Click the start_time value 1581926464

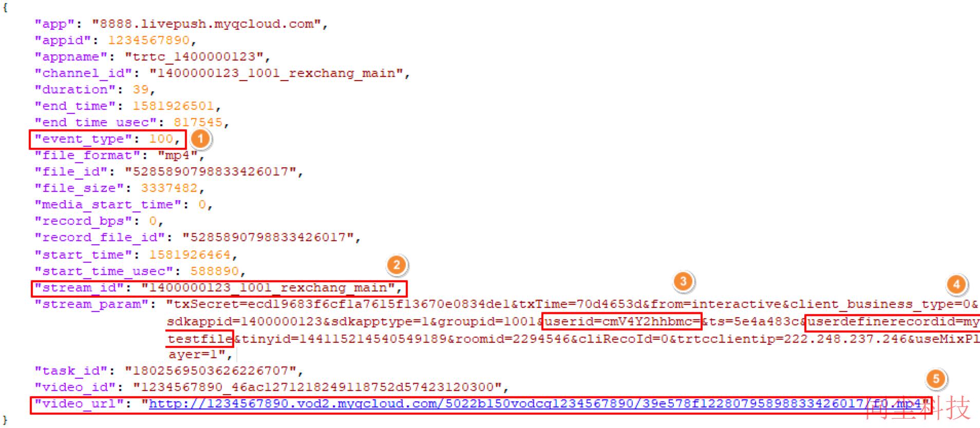(190, 255)
